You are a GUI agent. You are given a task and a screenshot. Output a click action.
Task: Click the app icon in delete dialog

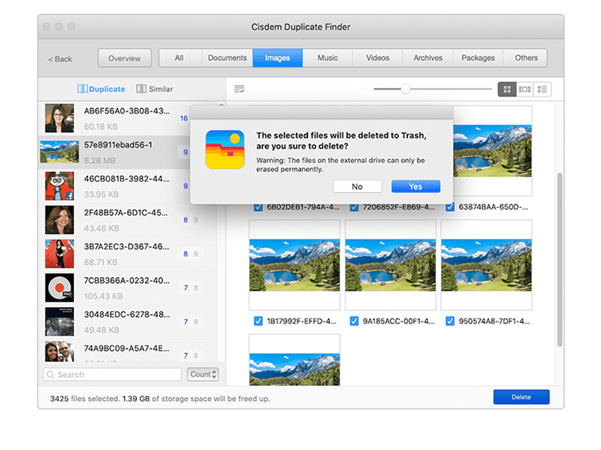click(225, 149)
